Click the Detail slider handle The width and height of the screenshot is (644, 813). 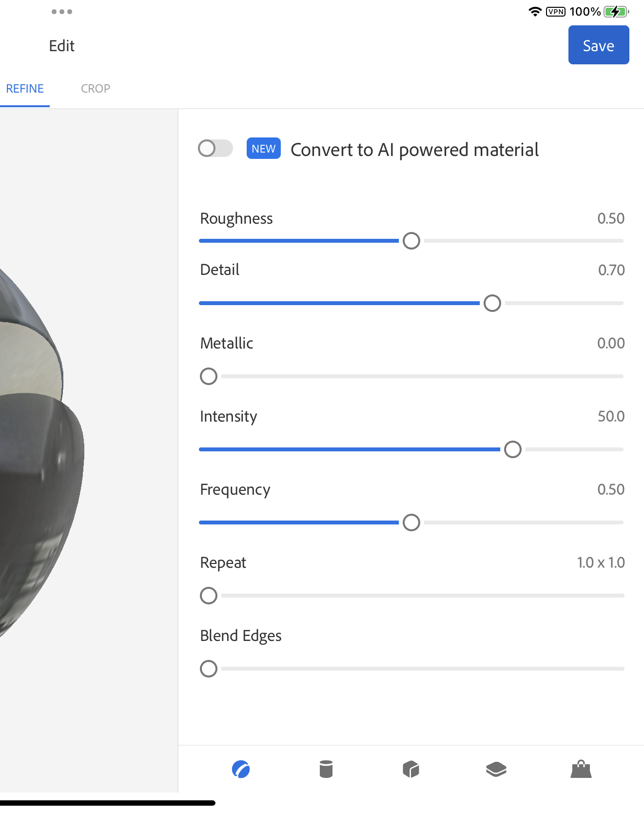[x=492, y=303]
